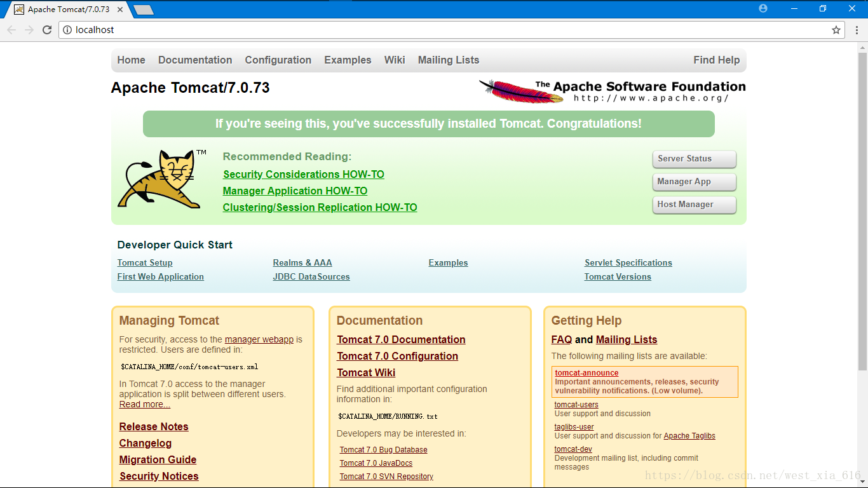Open Wiki in navigation bar
Screen dimensions: 868x488
[395, 60]
